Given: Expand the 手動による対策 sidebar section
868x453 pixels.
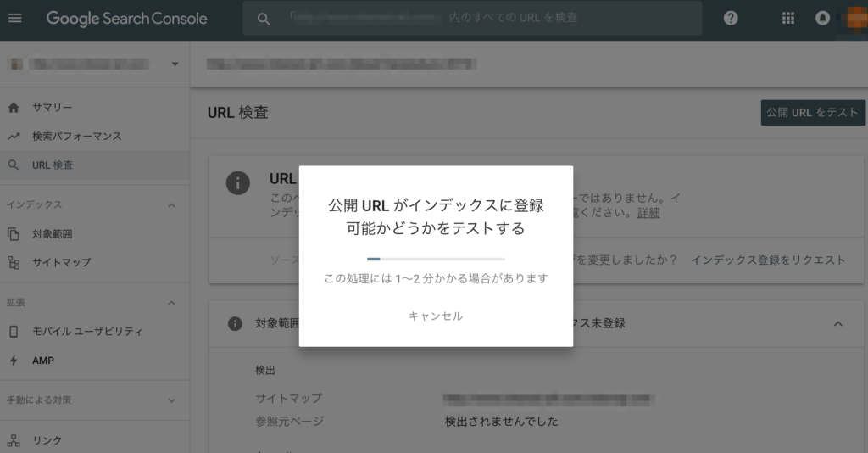Looking at the screenshot, I should pyautogui.click(x=171, y=400).
